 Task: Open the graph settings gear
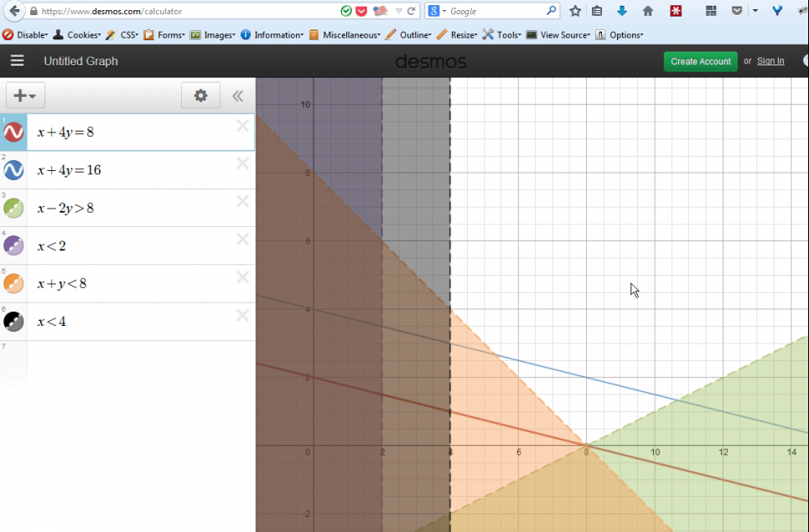(x=200, y=96)
